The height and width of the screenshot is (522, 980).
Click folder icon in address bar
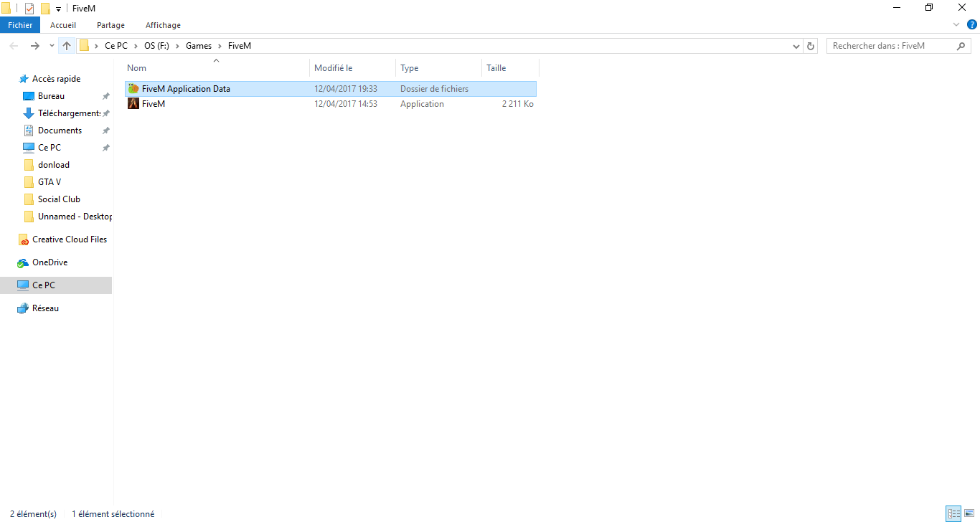[84, 46]
